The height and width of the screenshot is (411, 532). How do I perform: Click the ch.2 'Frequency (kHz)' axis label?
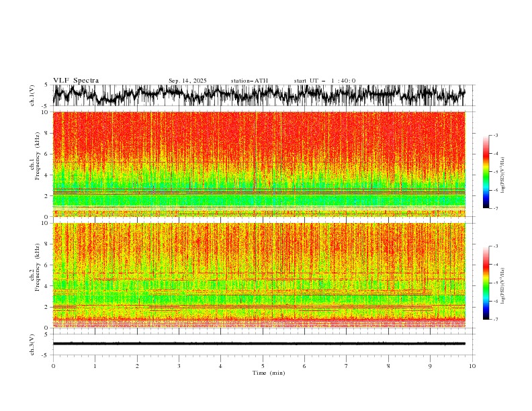click(x=37, y=267)
